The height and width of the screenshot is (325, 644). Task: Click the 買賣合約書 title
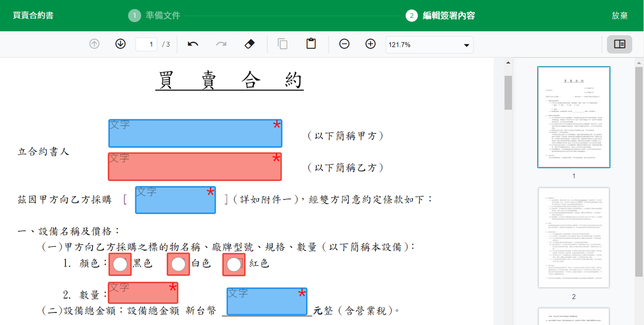click(x=33, y=15)
